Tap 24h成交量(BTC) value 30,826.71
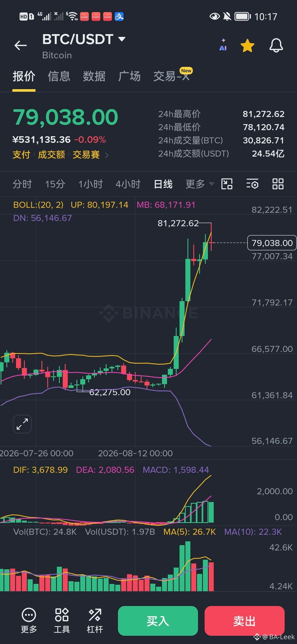Screen dimensions: 297x644 (x=263, y=140)
